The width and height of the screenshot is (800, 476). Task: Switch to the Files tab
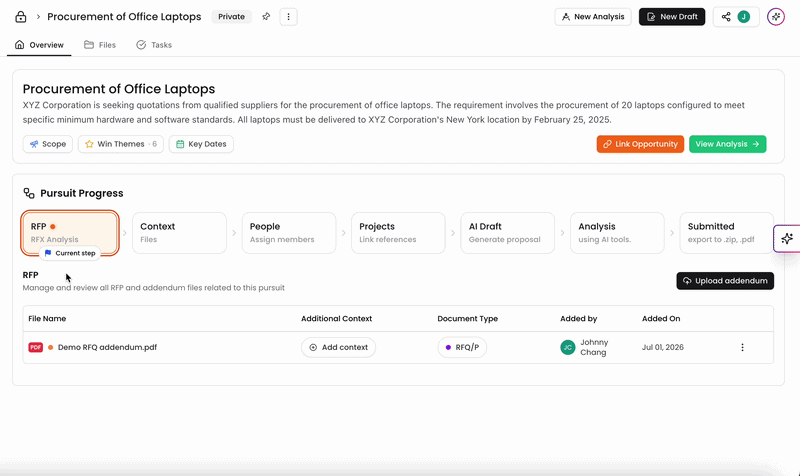[100, 45]
